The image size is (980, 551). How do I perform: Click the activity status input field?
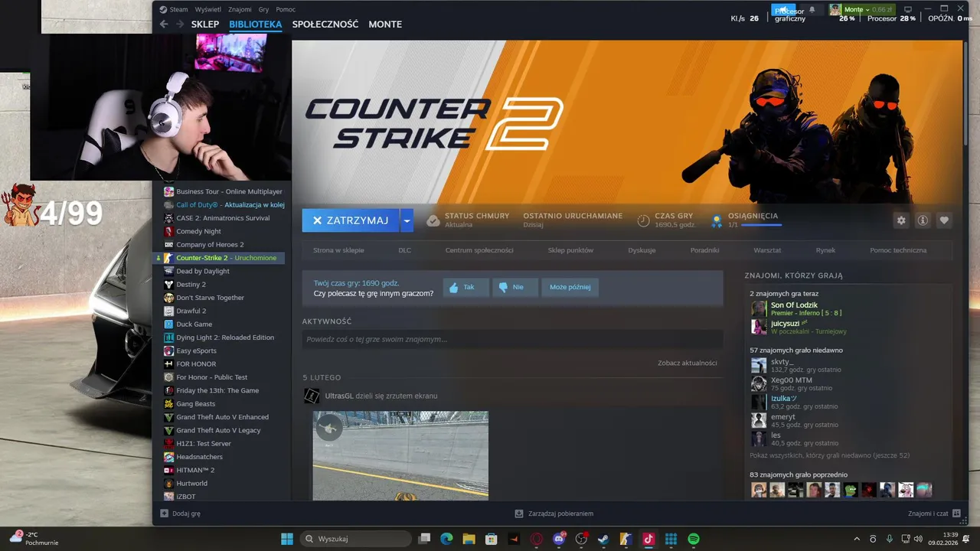pyautogui.click(x=512, y=339)
